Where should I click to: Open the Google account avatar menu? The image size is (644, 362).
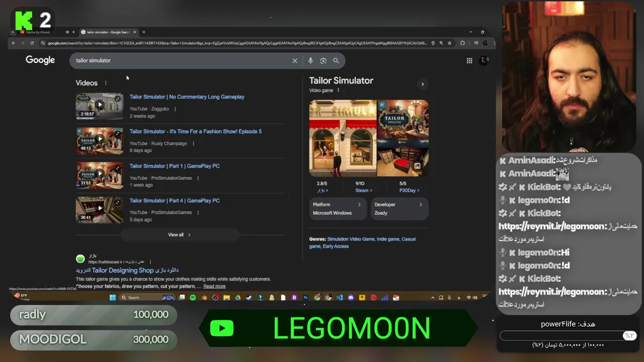point(484,61)
